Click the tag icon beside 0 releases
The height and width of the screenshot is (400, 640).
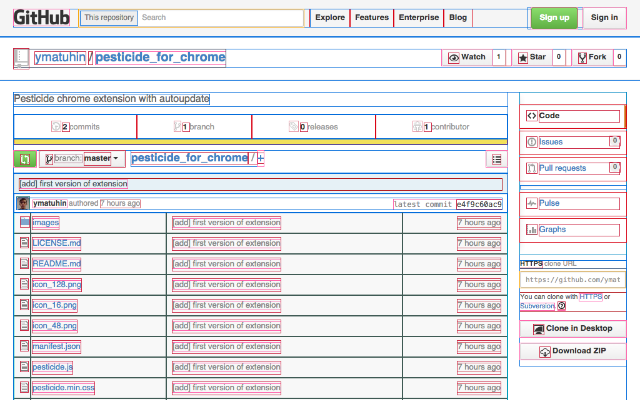[294, 126]
